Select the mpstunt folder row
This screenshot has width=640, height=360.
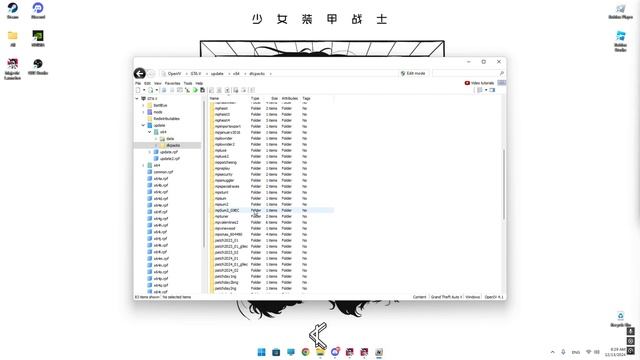(272, 192)
